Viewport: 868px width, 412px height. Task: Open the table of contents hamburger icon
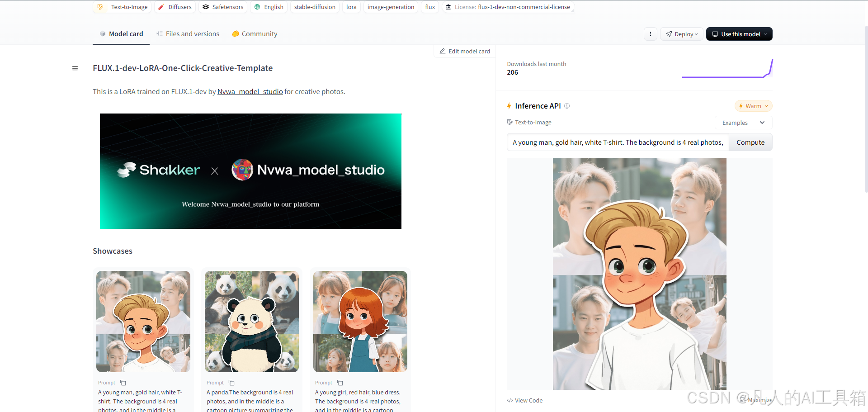(75, 68)
